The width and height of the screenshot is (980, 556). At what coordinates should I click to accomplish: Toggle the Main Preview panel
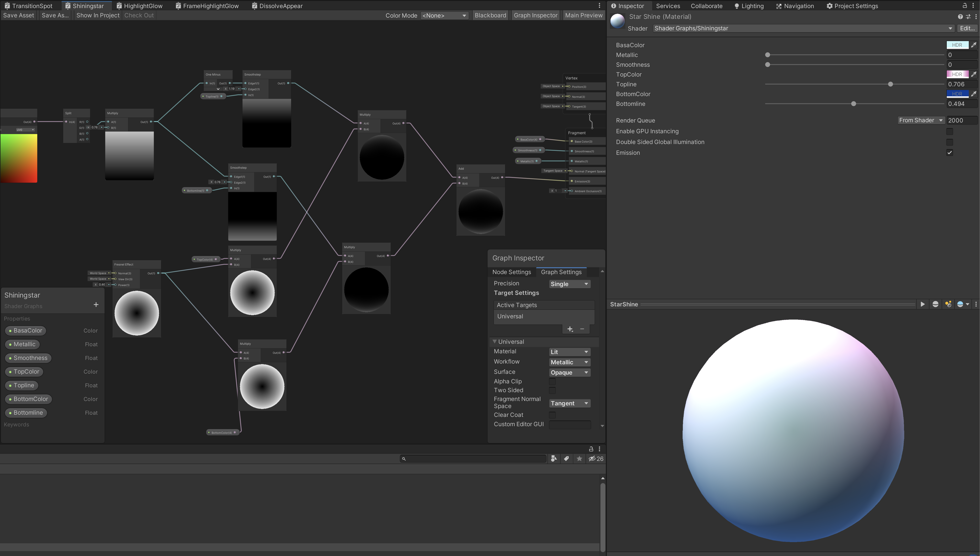[x=584, y=15]
